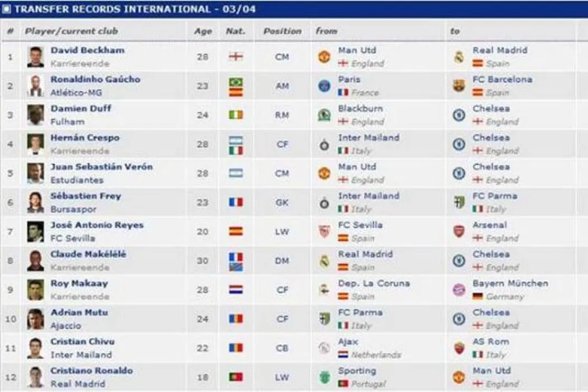The width and height of the screenshot is (588, 392).
Task: Sort table by Position column header
Action: [282, 31]
